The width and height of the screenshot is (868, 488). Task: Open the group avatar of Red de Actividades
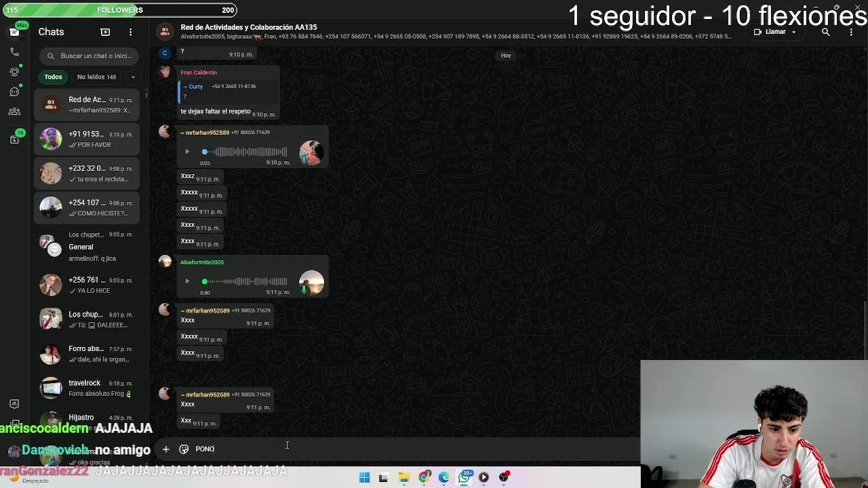(165, 31)
